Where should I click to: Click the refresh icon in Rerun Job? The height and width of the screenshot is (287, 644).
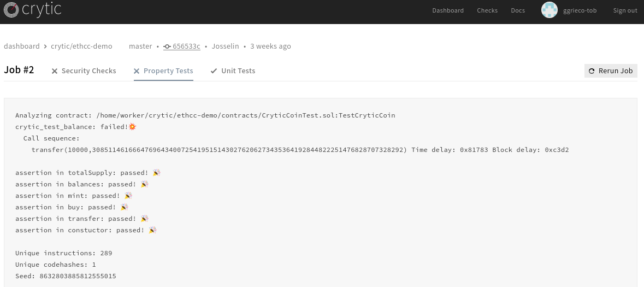tap(592, 71)
